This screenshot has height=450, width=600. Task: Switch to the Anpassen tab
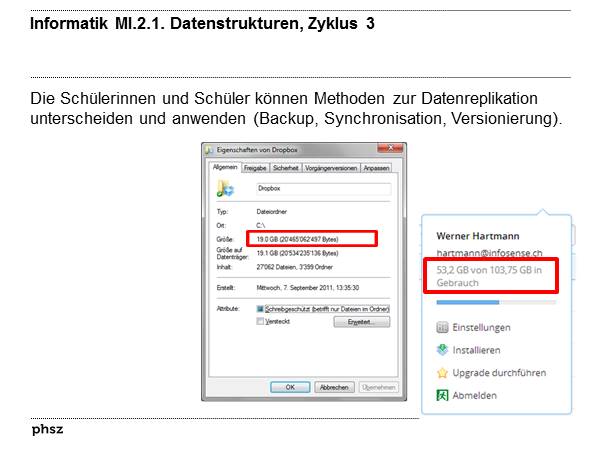click(376, 168)
